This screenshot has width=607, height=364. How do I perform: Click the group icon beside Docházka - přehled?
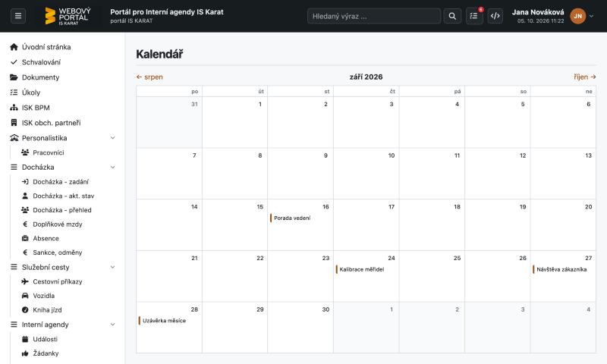click(25, 210)
